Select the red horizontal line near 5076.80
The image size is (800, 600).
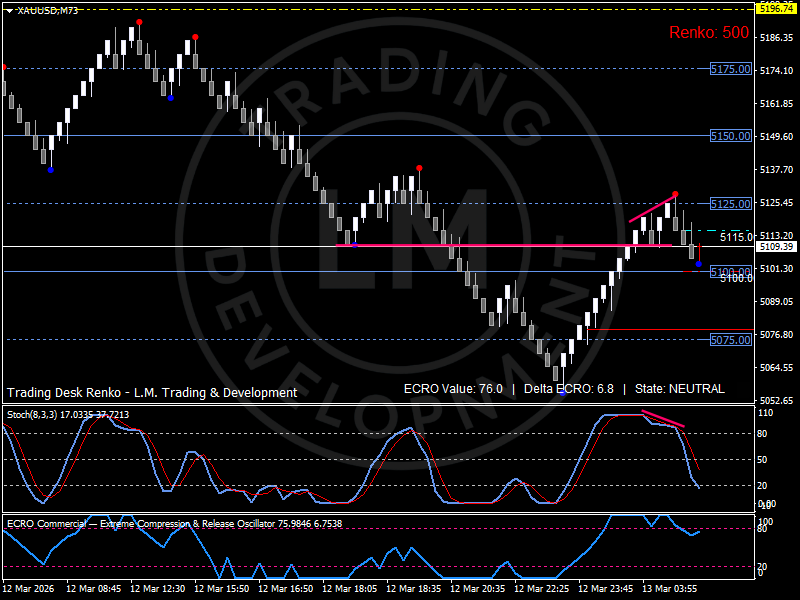coord(670,330)
